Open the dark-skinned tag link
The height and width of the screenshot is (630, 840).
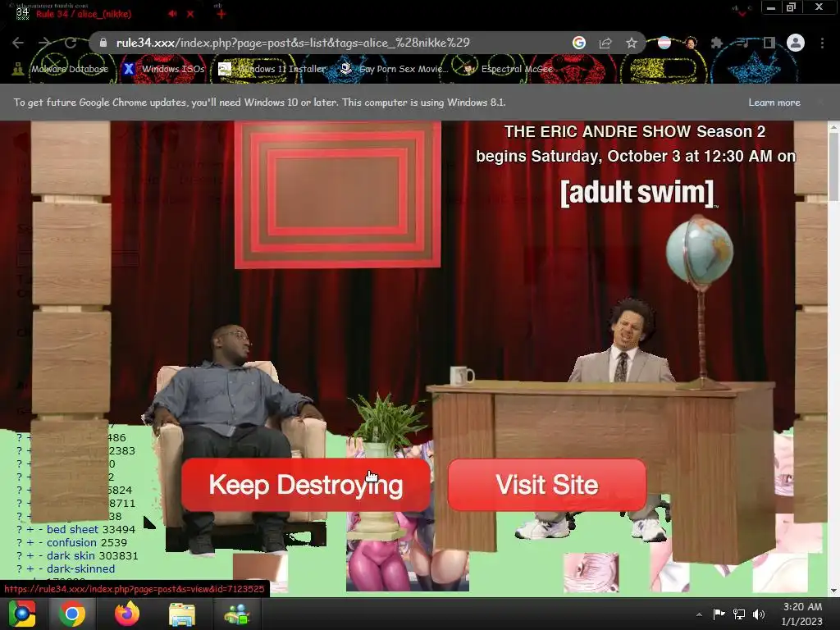(81, 569)
